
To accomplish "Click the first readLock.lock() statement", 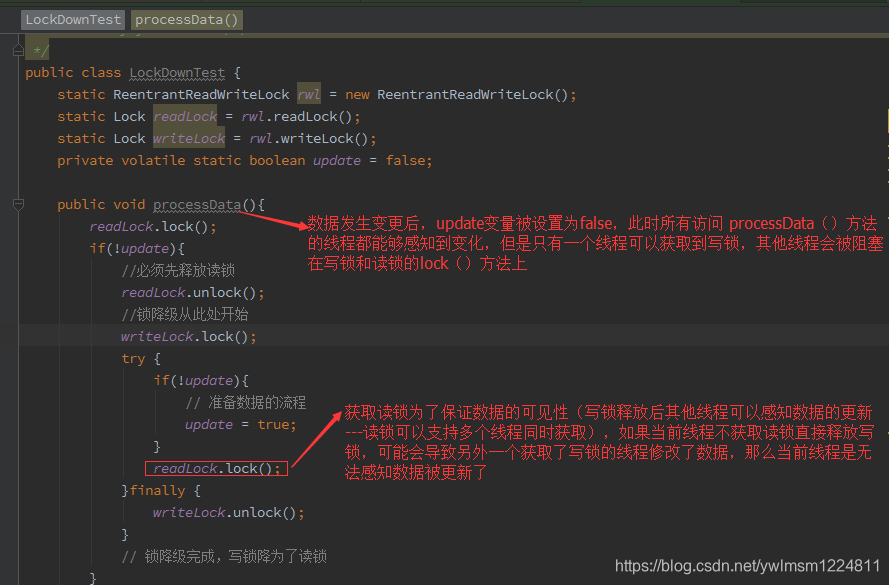I will 153,227.
